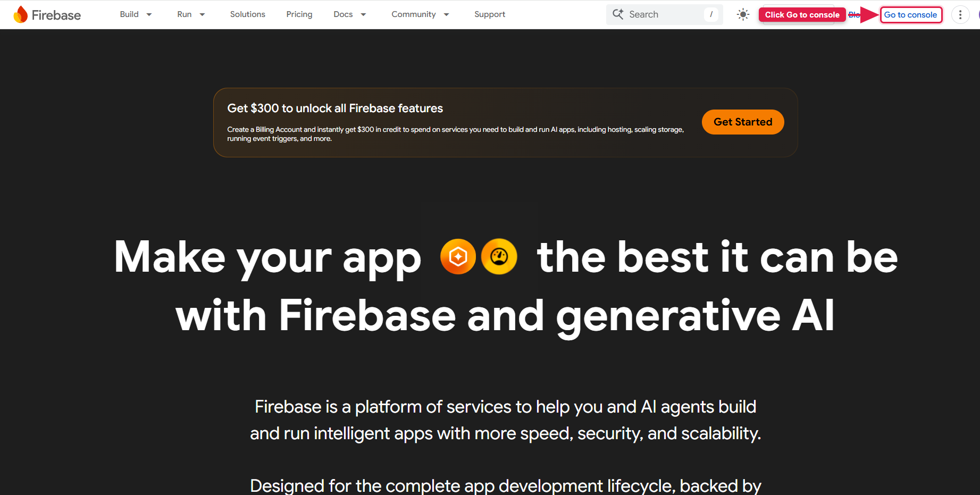This screenshot has height=495, width=980.
Task: Open the Run menu
Action: (x=184, y=14)
